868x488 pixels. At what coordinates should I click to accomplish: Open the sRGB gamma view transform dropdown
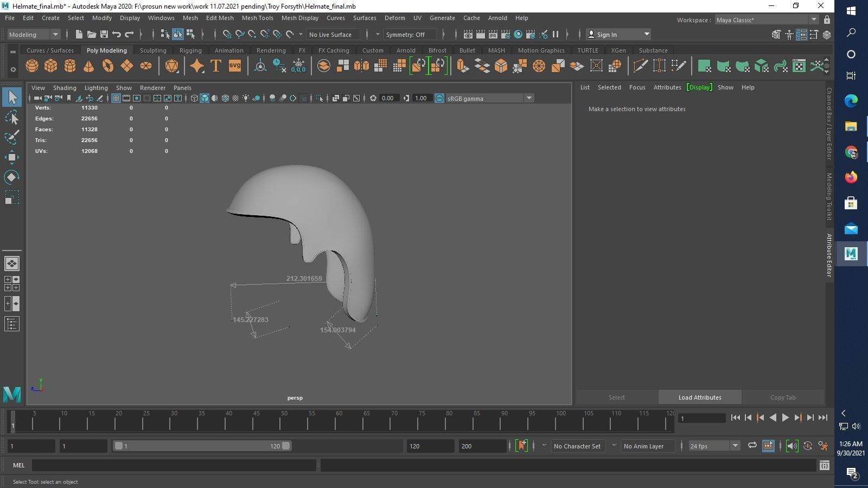point(490,98)
